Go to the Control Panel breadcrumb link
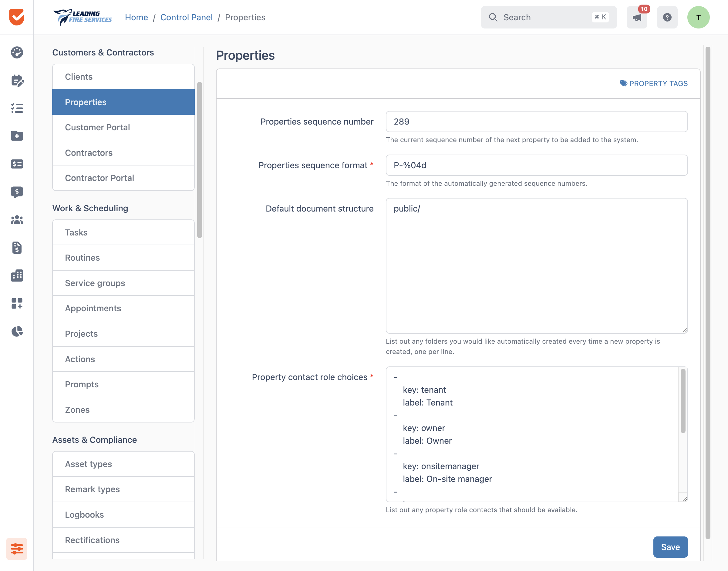Screen dimensions: 728x571 click(x=186, y=17)
